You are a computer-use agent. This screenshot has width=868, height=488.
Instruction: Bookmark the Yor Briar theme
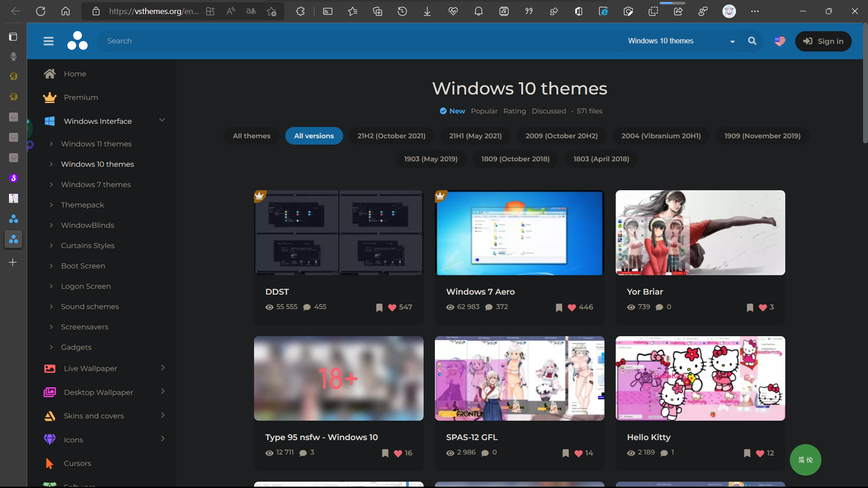click(x=750, y=308)
